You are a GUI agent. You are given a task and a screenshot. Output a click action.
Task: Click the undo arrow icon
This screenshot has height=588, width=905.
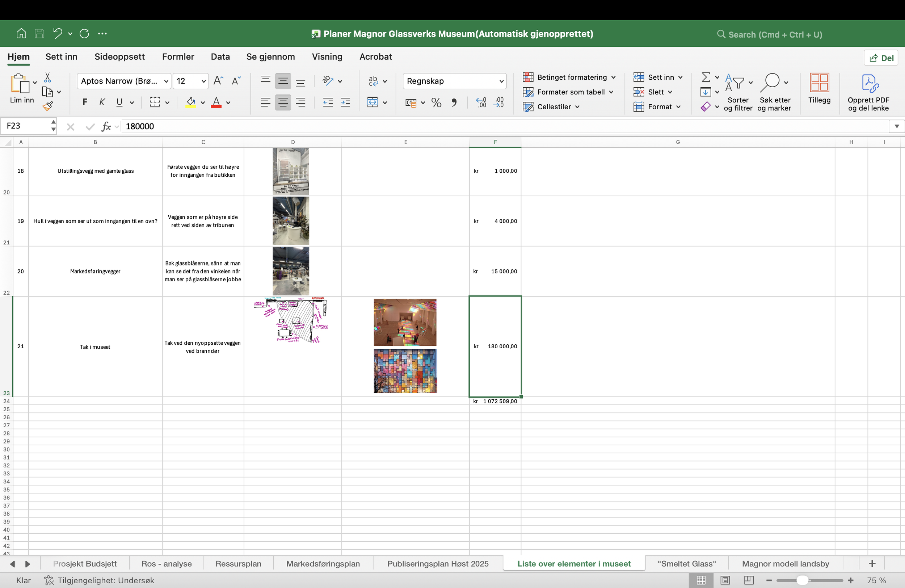tap(58, 33)
